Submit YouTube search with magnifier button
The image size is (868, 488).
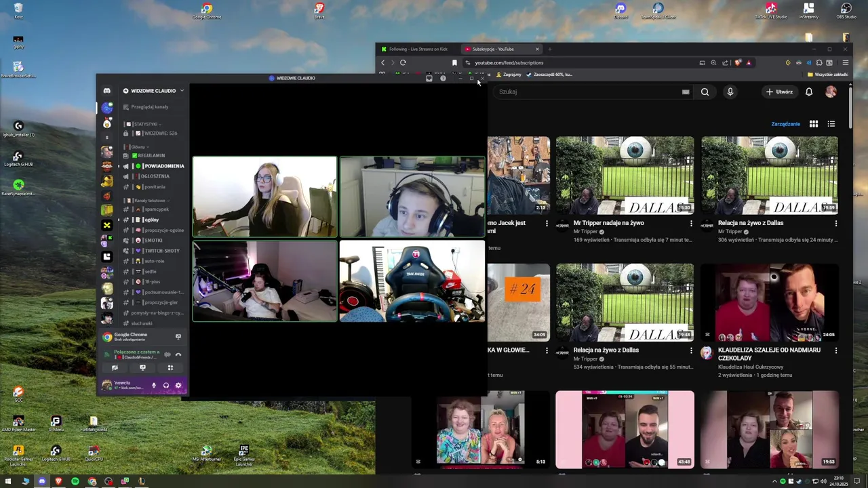click(705, 91)
